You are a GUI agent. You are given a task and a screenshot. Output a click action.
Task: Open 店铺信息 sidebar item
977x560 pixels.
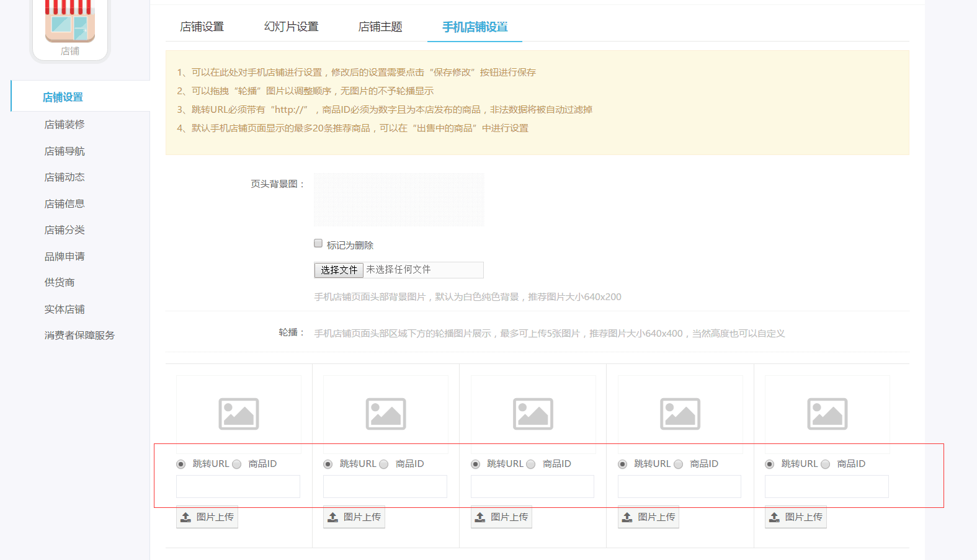[x=65, y=203]
